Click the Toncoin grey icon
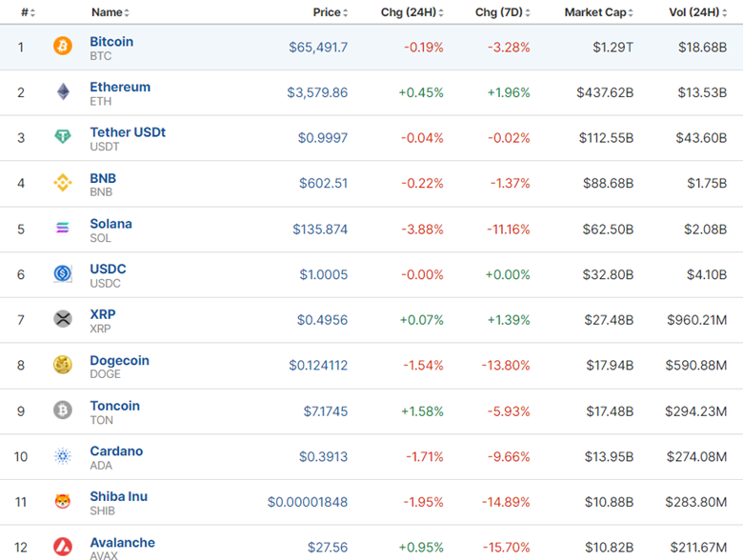Viewport: 743px width, 560px height. [x=63, y=410]
